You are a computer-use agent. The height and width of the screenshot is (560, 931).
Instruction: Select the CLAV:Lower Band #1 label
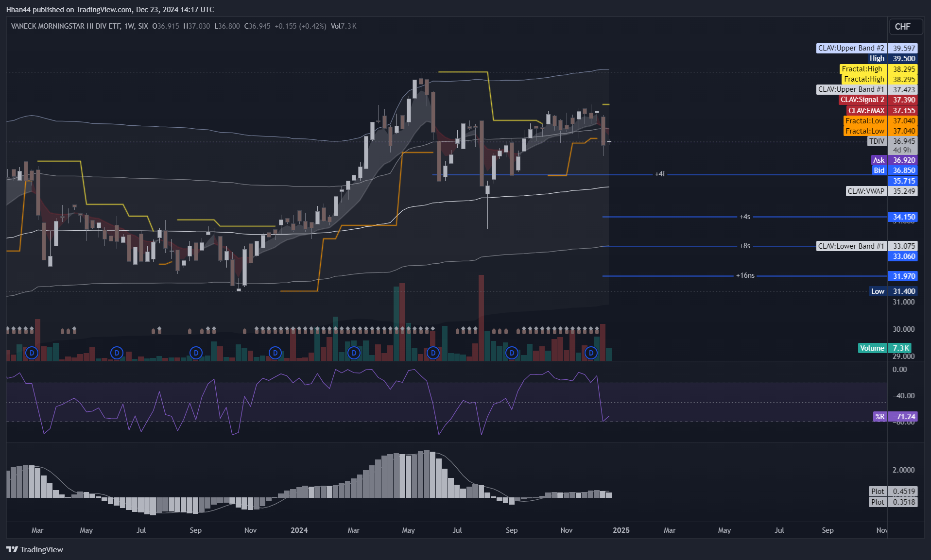867,246
